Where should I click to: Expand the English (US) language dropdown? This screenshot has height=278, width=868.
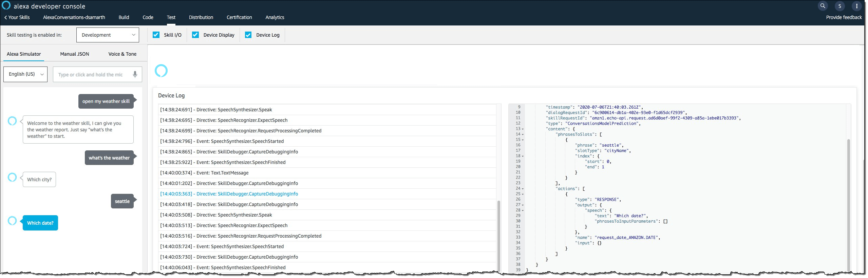[x=25, y=74]
